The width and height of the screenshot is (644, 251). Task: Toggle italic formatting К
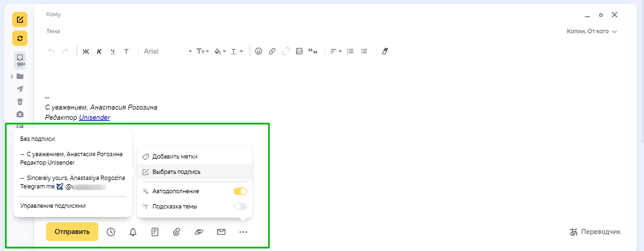pos(99,51)
